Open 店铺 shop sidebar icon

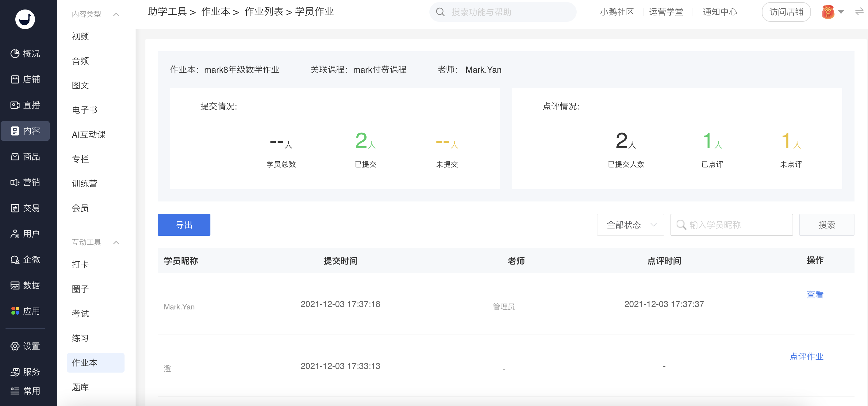tap(15, 79)
